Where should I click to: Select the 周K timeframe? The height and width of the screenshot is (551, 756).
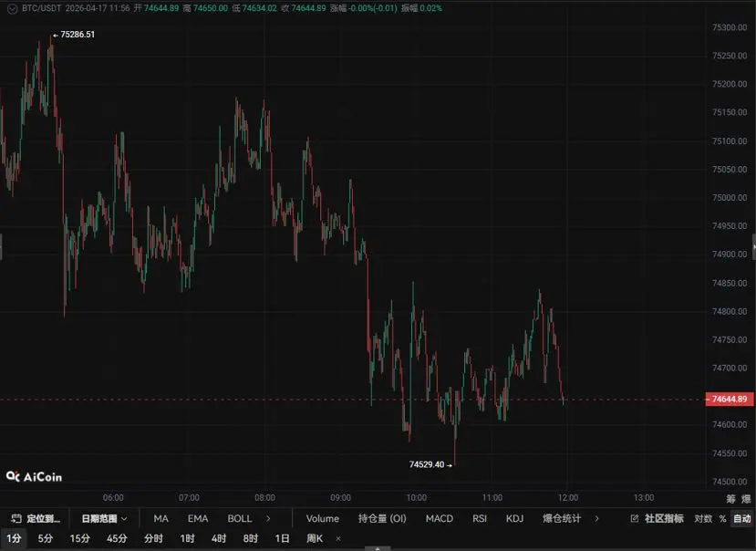tap(315, 538)
